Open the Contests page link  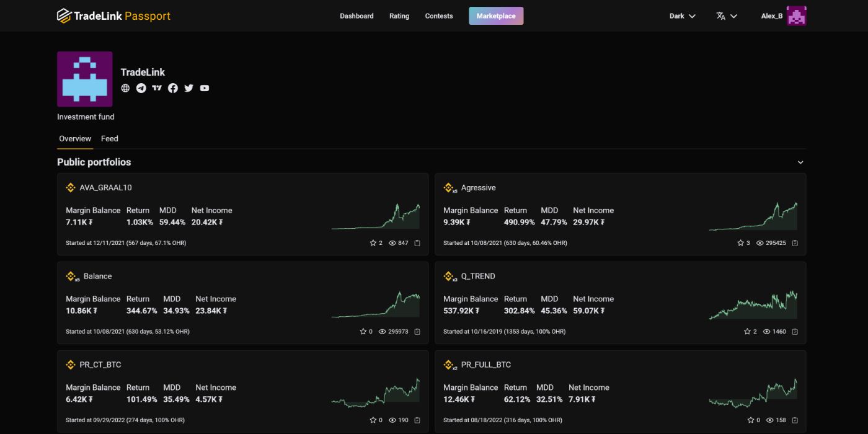(x=438, y=15)
